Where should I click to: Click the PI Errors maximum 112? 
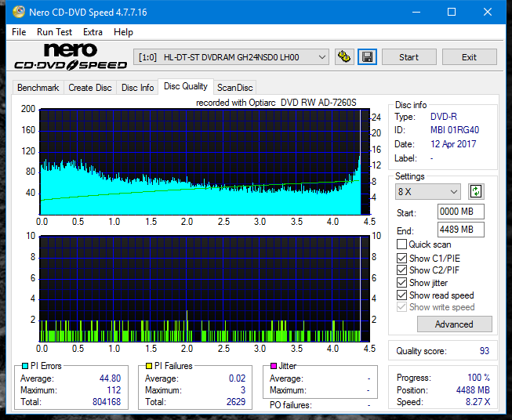coord(114,390)
